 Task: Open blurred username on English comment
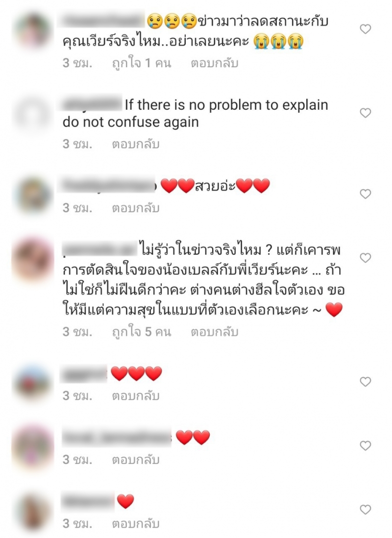pos(92,104)
